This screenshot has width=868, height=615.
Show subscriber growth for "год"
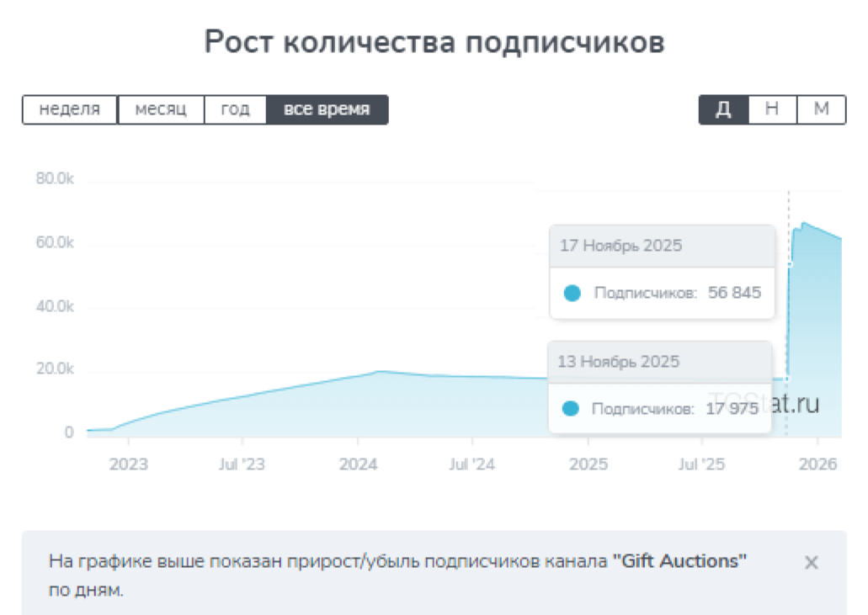(x=235, y=109)
